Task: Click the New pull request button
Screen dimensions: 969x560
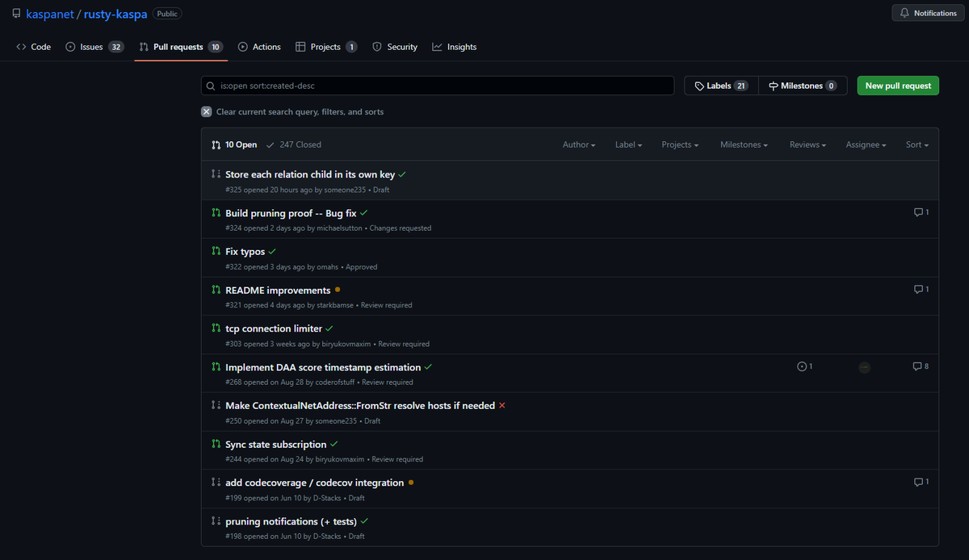Action: [897, 85]
